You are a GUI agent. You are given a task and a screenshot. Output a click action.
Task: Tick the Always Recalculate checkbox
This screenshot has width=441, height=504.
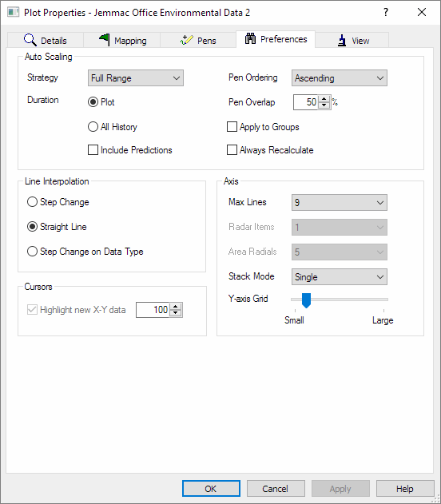pyautogui.click(x=232, y=150)
